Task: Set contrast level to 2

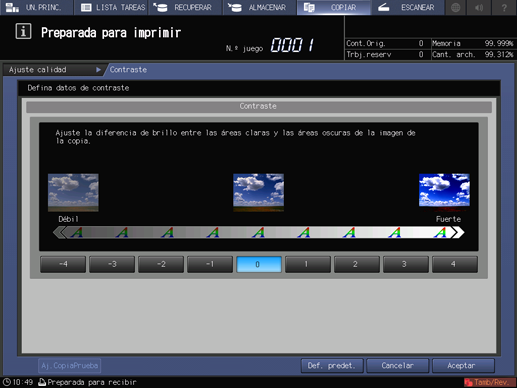Action: [357, 264]
